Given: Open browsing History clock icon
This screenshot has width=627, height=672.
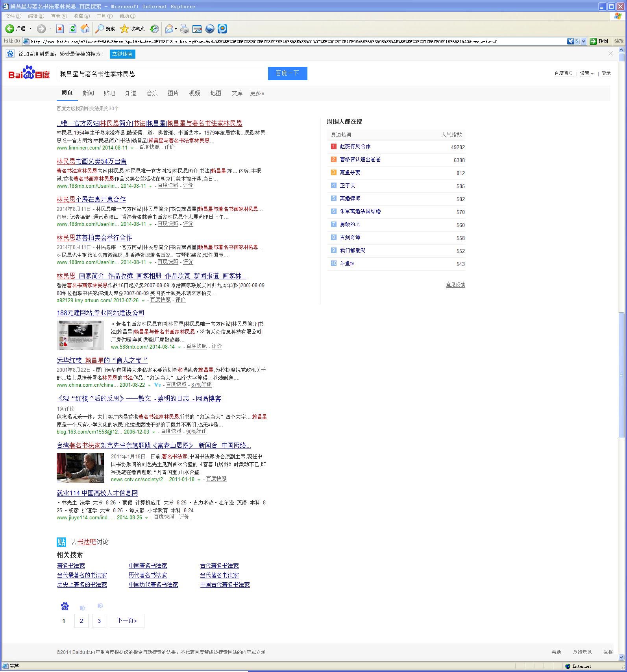Looking at the screenshot, I should point(154,29).
